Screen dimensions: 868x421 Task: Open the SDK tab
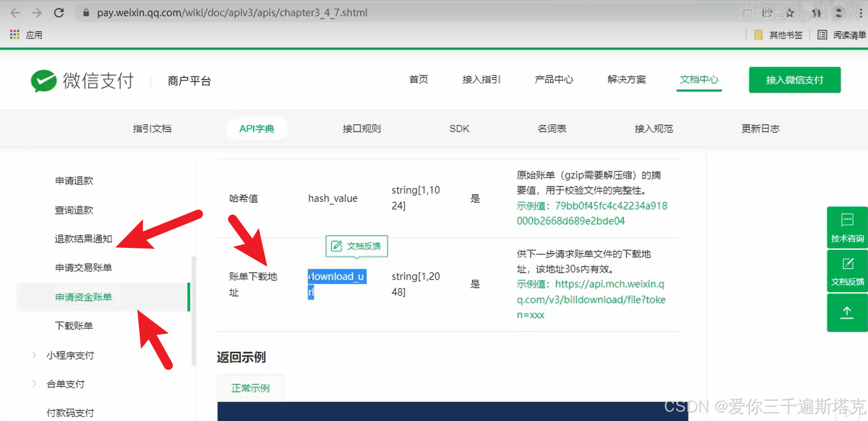point(459,129)
